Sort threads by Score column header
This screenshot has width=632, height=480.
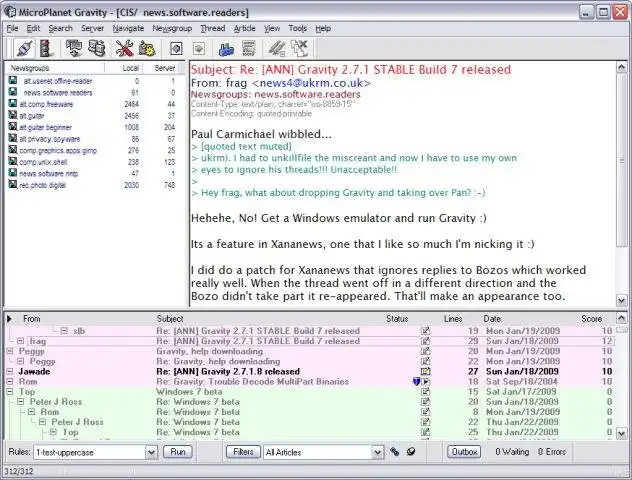coord(591,319)
